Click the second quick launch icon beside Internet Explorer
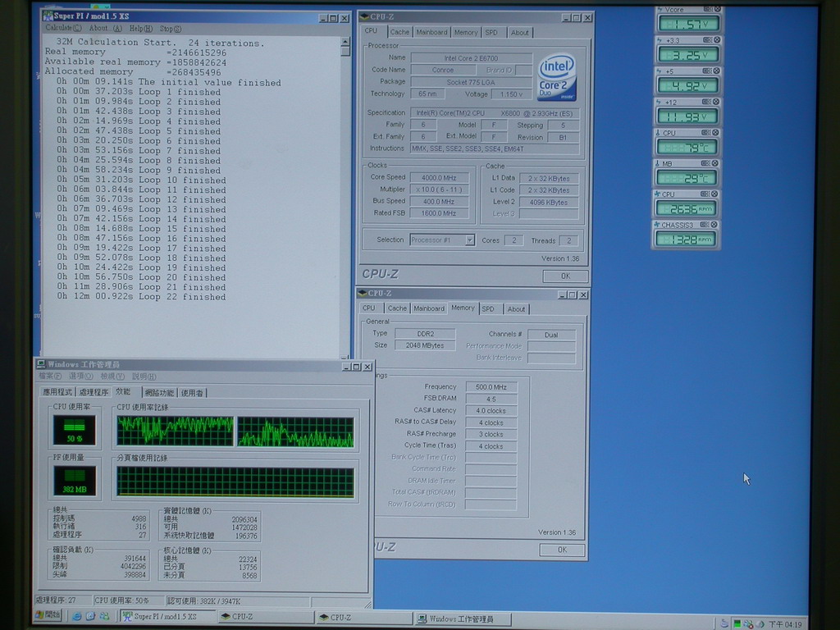The height and width of the screenshot is (630, 840). [90, 617]
